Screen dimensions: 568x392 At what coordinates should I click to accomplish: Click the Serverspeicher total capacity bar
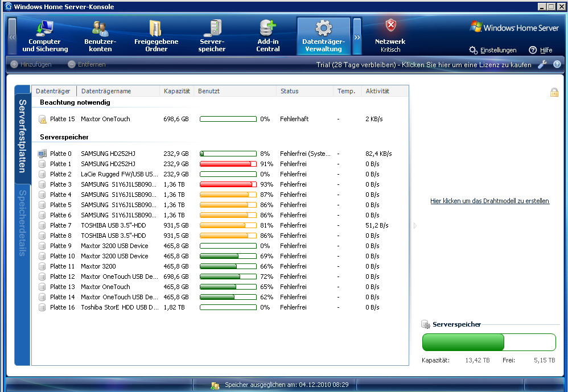[489, 342]
